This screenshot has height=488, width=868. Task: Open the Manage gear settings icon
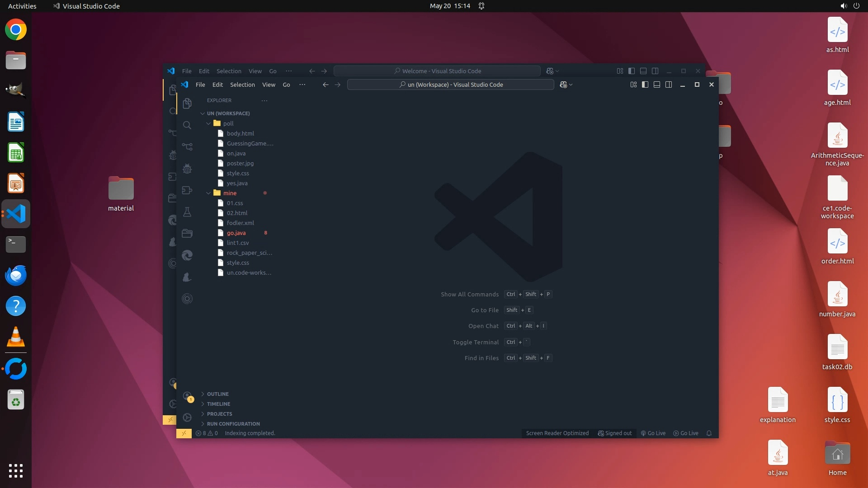(x=187, y=418)
